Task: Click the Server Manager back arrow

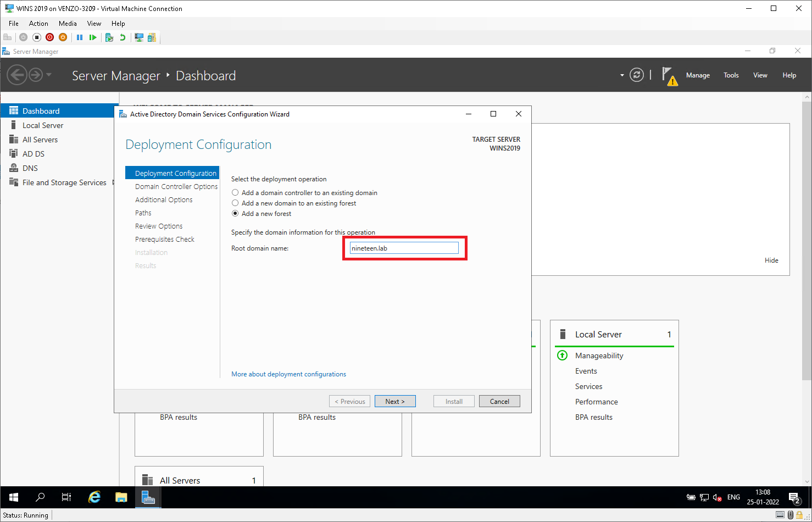Action: 17,75
